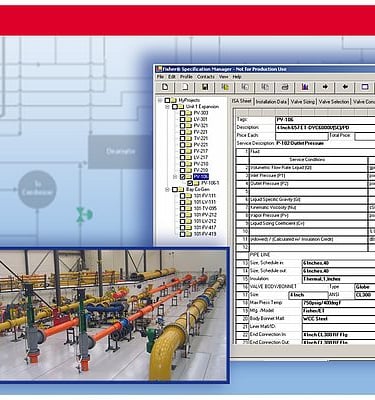Click the New document toolbar icon
Image resolution: width=375 pixels, height=400 pixels.
pyautogui.click(x=165, y=87)
